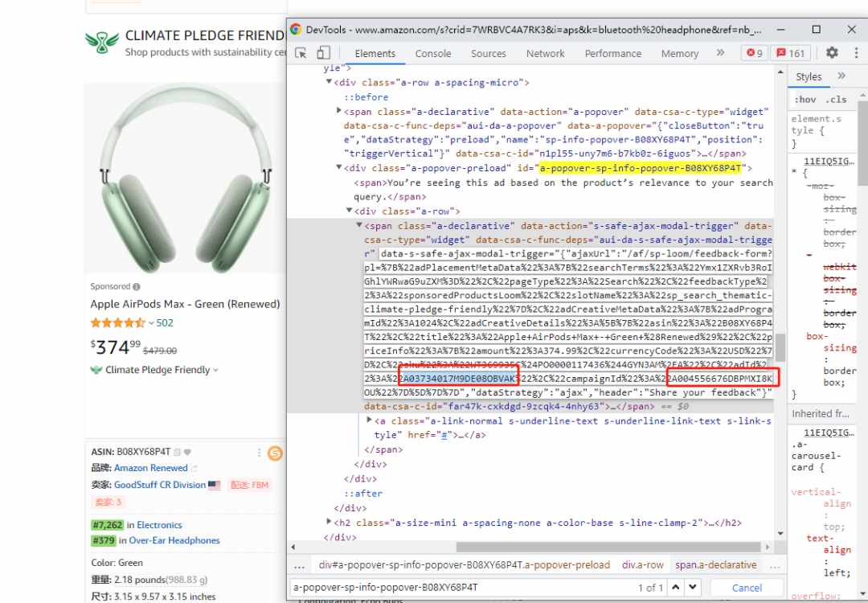Open the vertical dots menu near ASIN

[x=259, y=453]
